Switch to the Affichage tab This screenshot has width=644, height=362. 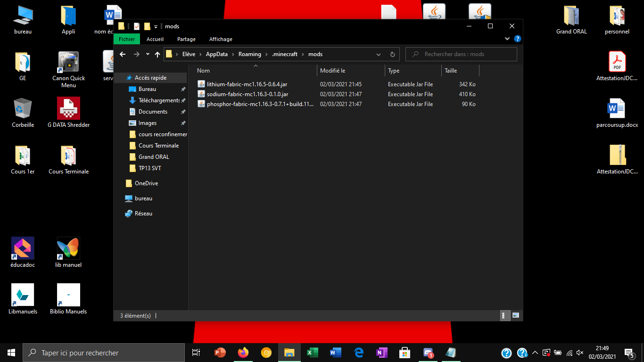(x=221, y=39)
